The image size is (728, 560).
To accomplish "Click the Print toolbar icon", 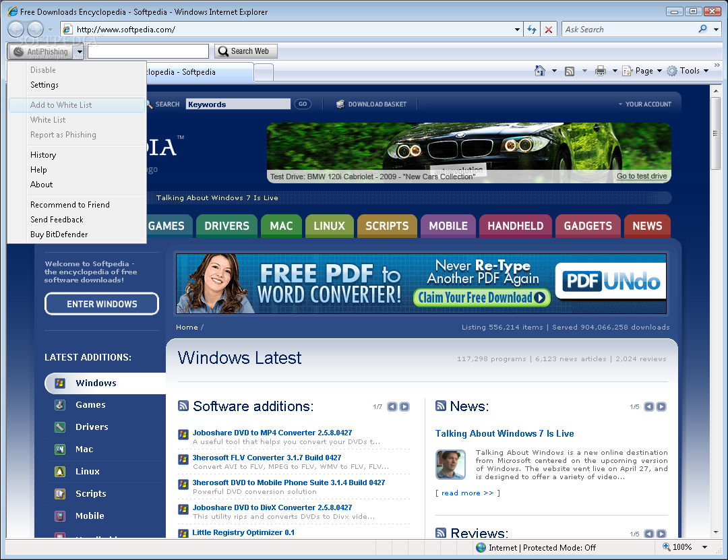I will (601, 71).
